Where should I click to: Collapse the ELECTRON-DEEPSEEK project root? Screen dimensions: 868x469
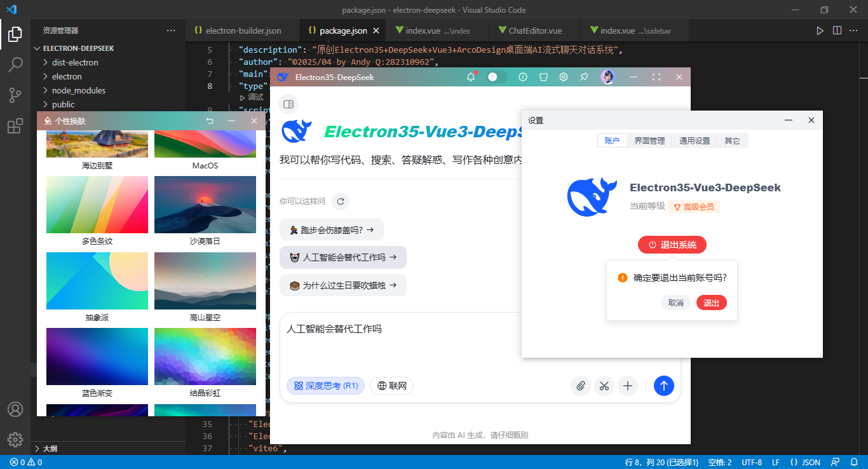78,48
